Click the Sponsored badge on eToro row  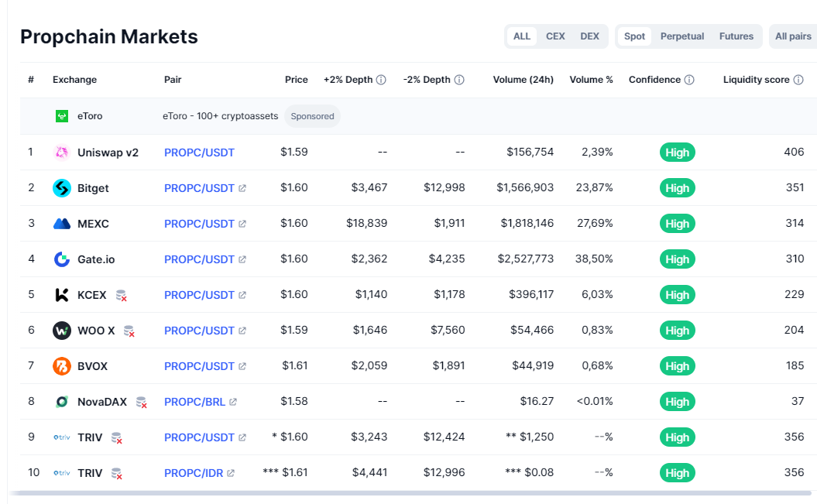tap(312, 116)
